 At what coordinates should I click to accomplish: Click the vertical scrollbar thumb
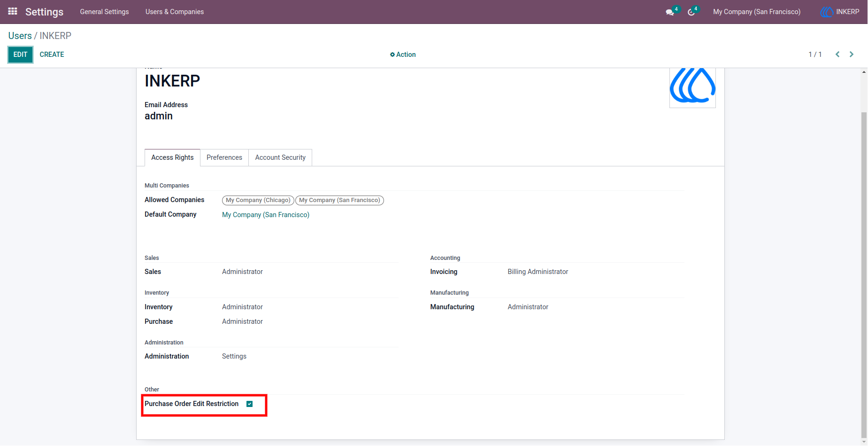[x=864, y=275]
